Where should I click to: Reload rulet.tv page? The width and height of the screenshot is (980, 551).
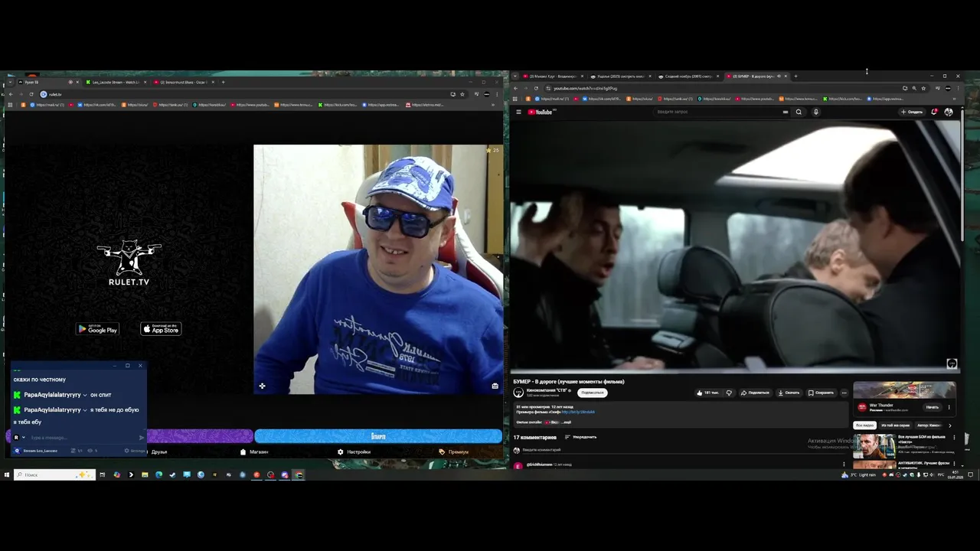click(31, 94)
